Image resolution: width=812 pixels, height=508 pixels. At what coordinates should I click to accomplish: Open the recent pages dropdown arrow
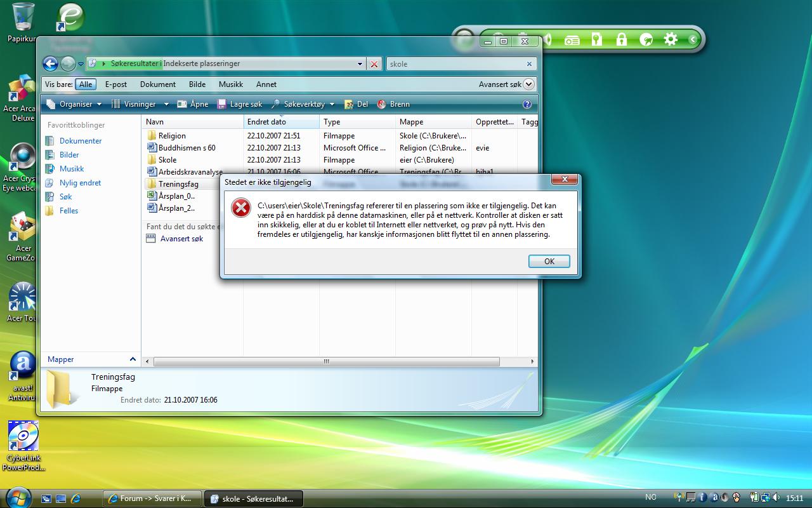pos(81,64)
